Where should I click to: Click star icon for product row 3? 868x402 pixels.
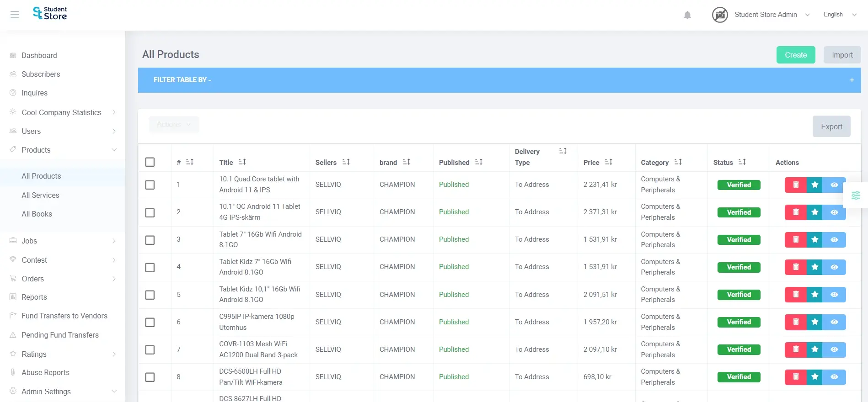pyautogui.click(x=814, y=240)
